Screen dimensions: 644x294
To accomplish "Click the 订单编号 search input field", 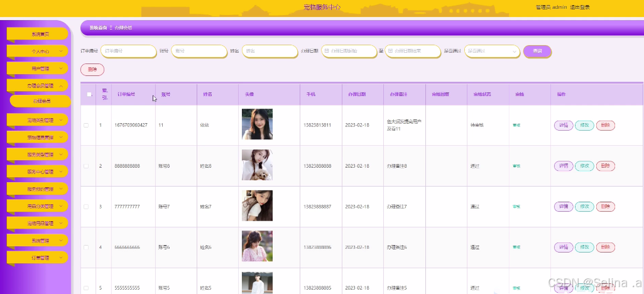I will [129, 52].
